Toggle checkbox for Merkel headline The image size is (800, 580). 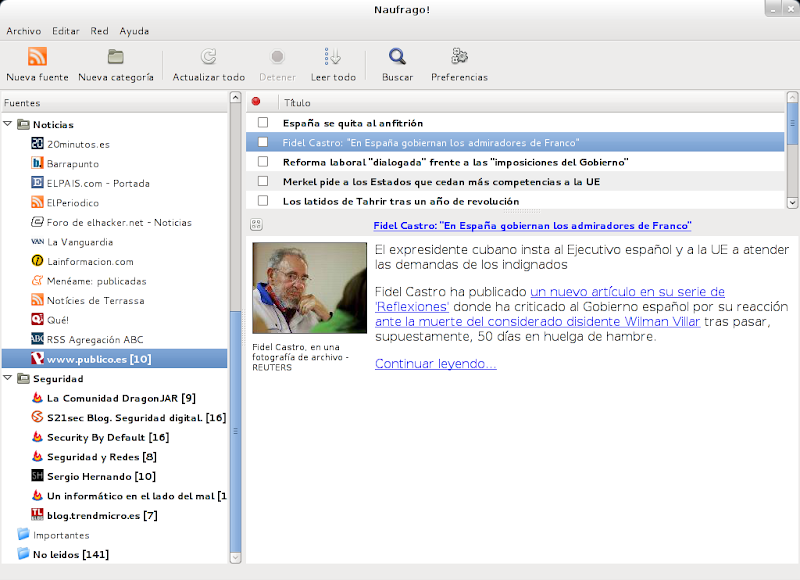click(263, 181)
